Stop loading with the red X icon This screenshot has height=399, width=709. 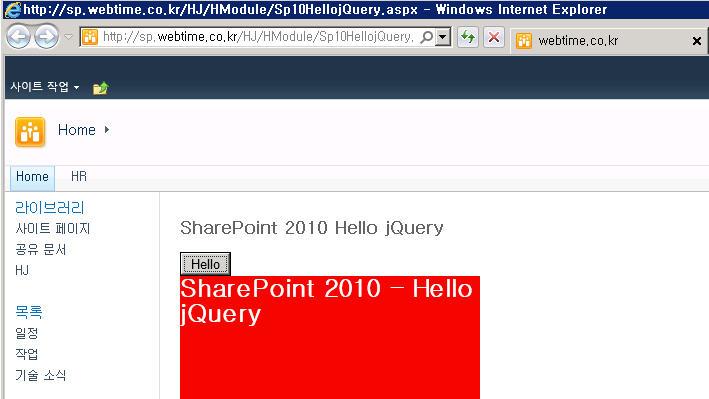494,37
